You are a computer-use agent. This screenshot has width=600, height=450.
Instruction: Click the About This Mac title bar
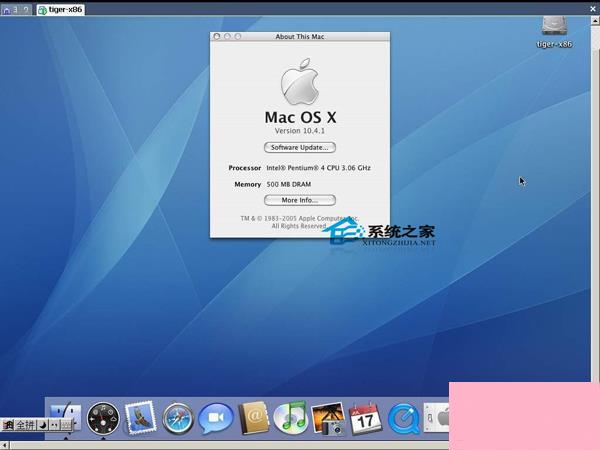point(300,36)
